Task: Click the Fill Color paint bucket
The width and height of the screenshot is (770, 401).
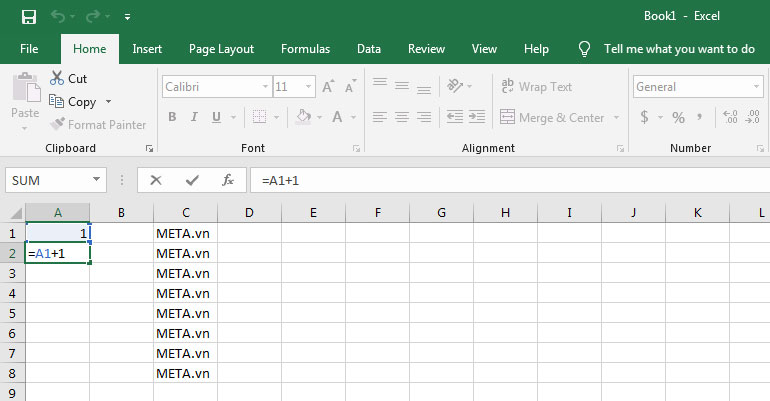Action: click(x=303, y=117)
